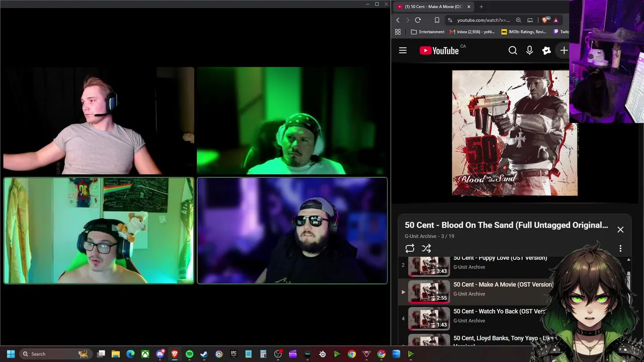Open the G-Unit Archive channel link under playlist title
Viewport: 644px width, 362px height.
tap(421, 236)
